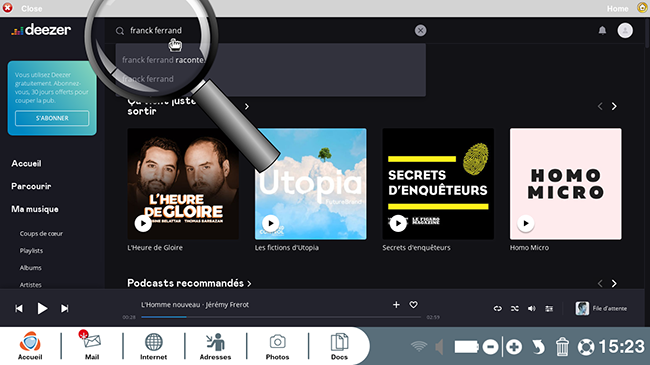The height and width of the screenshot is (365, 650).
Task: Show previous Podcasts recommandés items
Action: pos(600,284)
